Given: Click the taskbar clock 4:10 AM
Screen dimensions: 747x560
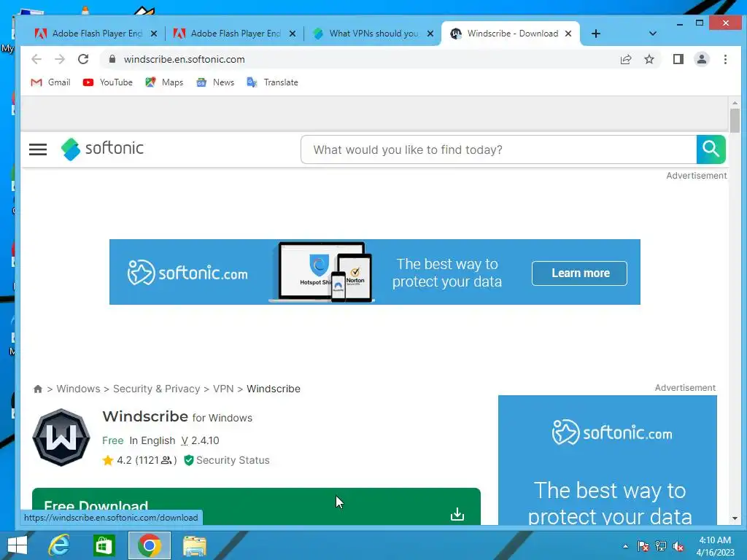Looking at the screenshot, I should 715,546.
